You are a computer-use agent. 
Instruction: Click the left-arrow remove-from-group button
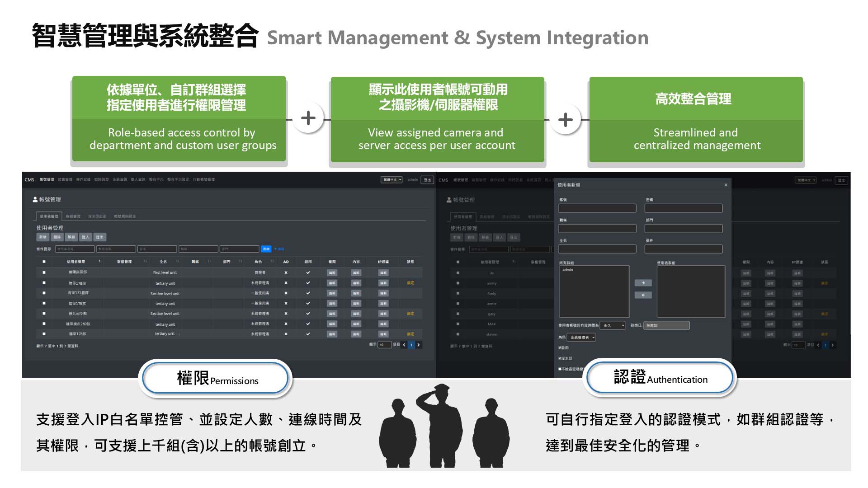click(x=643, y=295)
